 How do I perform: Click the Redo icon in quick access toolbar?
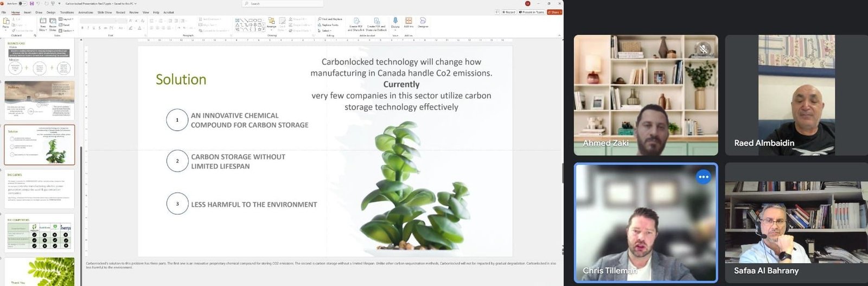click(x=46, y=3)
